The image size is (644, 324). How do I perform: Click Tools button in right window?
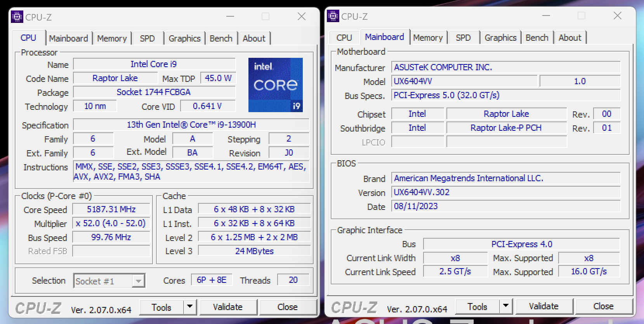point(477,306)
